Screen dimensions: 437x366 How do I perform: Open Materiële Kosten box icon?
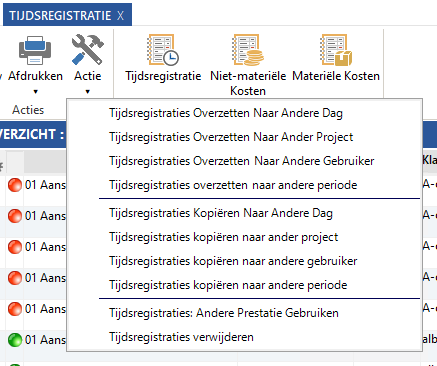click(x=336, y=50)
